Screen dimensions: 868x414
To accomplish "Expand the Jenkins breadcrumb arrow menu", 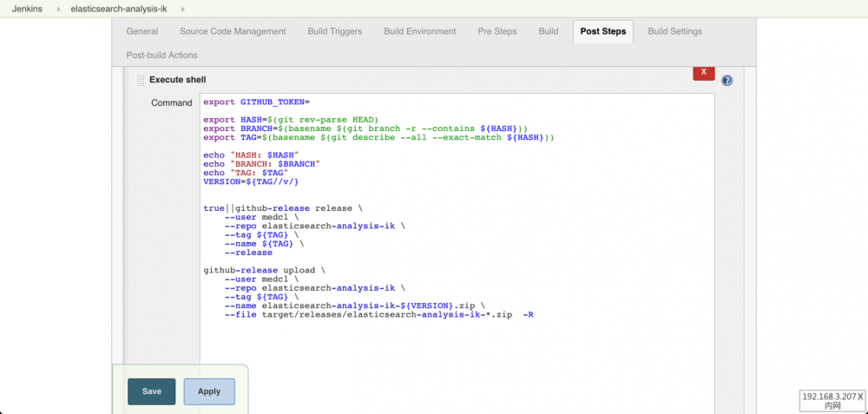I will coord(58,10).
